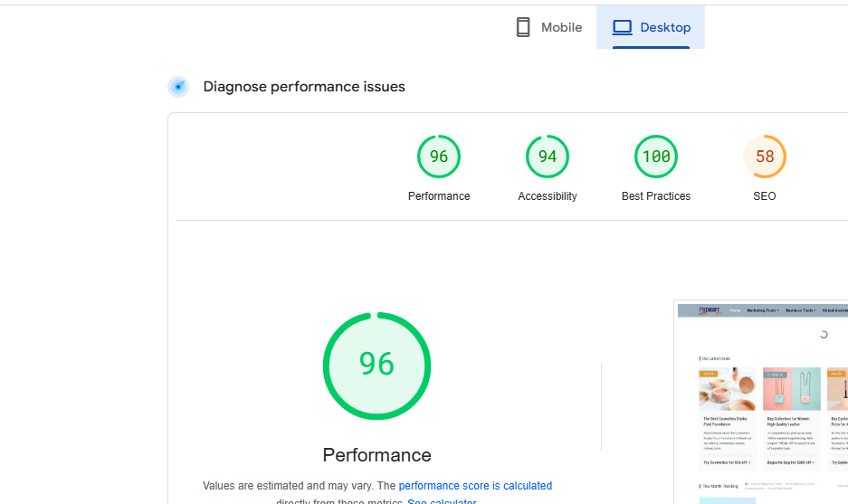Jump to Best Practices via its label

point(656,196)
